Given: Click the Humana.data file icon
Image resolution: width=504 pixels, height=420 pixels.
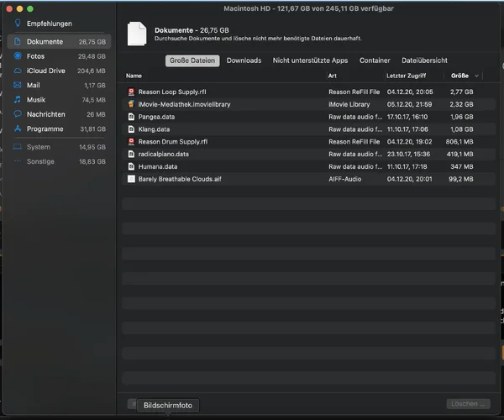Looking at the screenshot, I should click(131, 166).
